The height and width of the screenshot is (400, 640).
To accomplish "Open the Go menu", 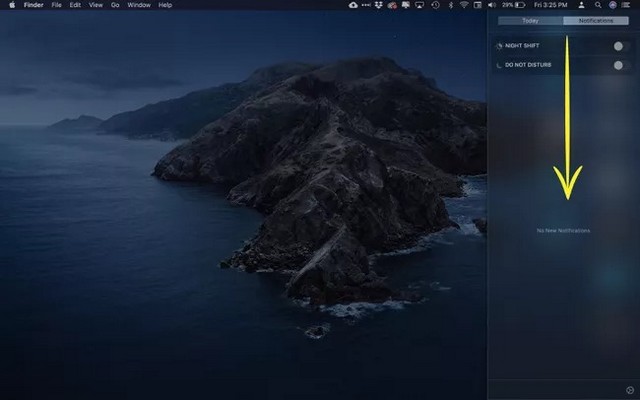I will click(x=115, y=5).
